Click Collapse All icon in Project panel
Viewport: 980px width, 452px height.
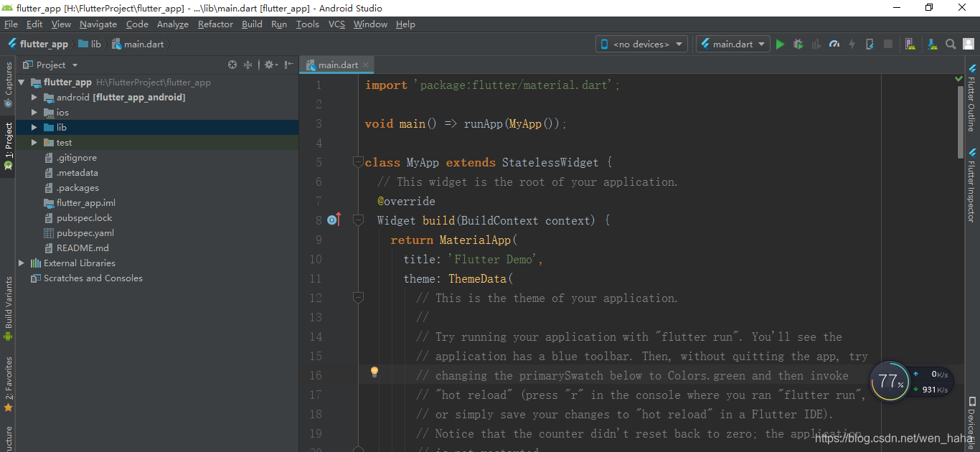248,65
